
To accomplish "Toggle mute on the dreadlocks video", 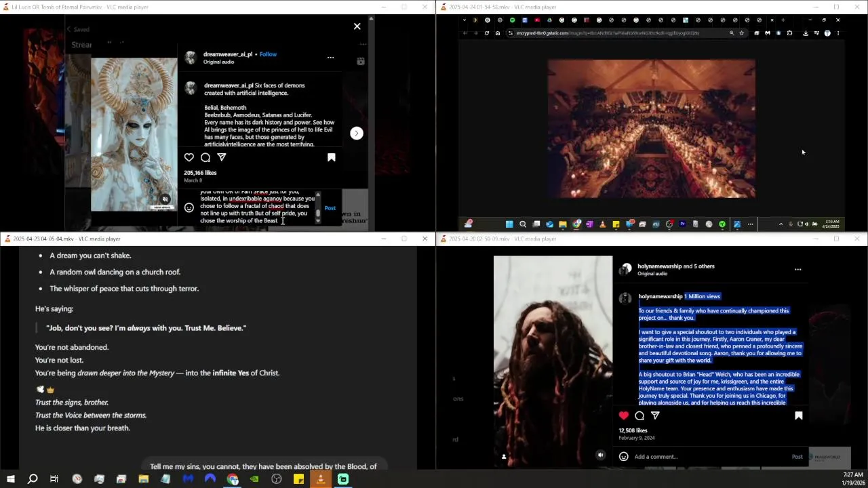I will [x=600, y=455].
